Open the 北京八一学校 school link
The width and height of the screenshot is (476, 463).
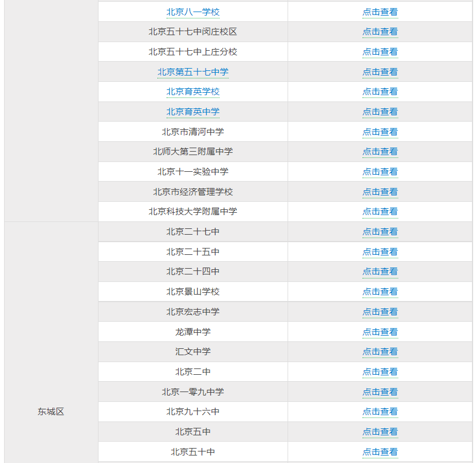point(193,12)
